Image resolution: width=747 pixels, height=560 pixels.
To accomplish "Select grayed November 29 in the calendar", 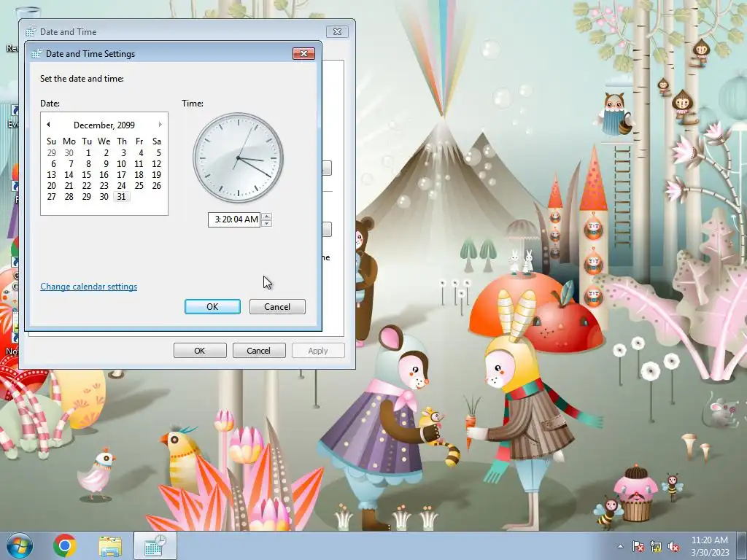I will [x=52, y=153].
